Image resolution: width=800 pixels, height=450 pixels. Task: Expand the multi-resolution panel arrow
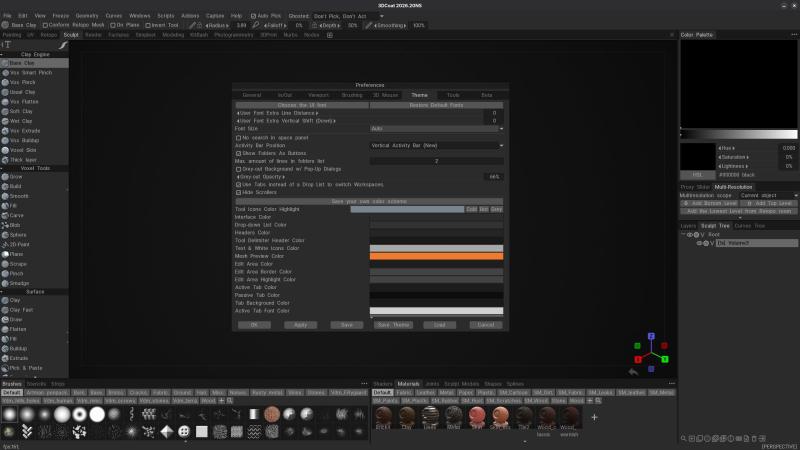point(740,218)
